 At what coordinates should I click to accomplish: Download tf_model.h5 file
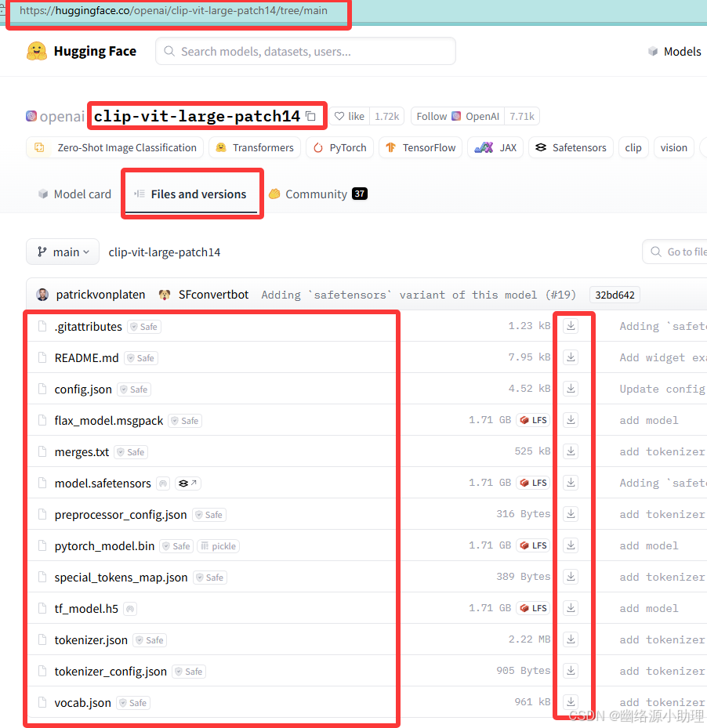[571, 608]
